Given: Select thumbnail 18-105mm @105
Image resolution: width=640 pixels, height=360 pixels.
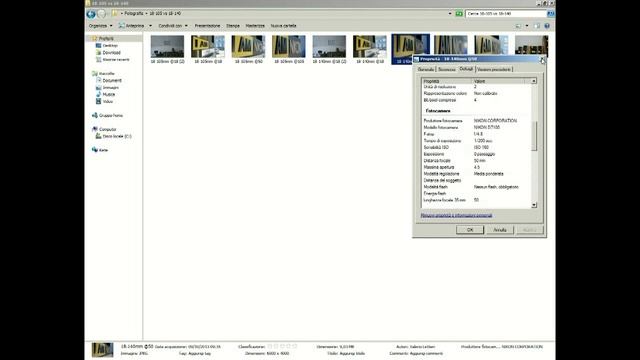Looking at the screenshot, I should point(289,49).
